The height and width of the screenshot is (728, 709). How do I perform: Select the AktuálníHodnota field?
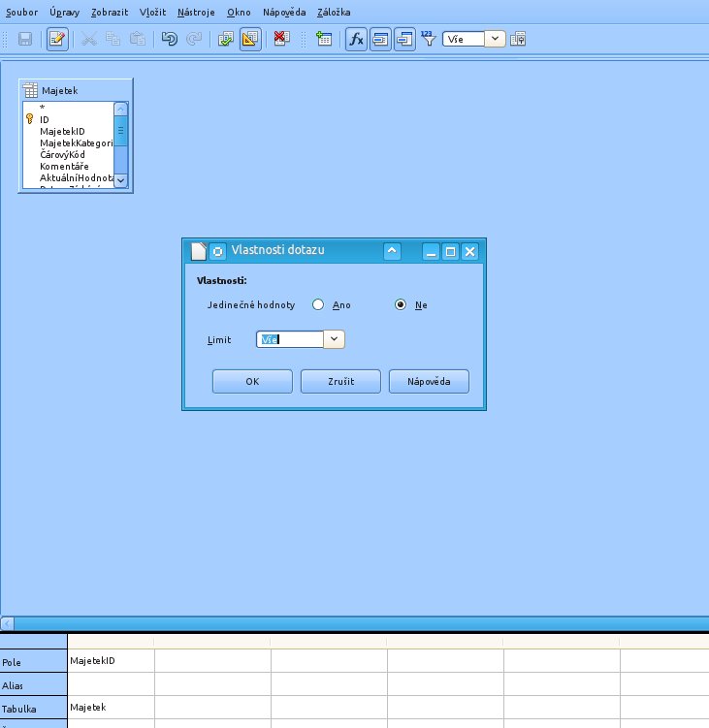click(x=77, y=177)
